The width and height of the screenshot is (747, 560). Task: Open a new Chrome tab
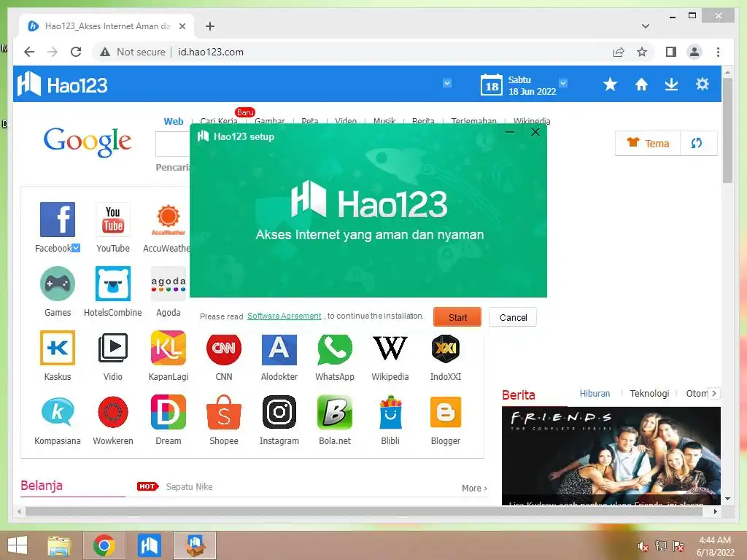click(210, 26)
